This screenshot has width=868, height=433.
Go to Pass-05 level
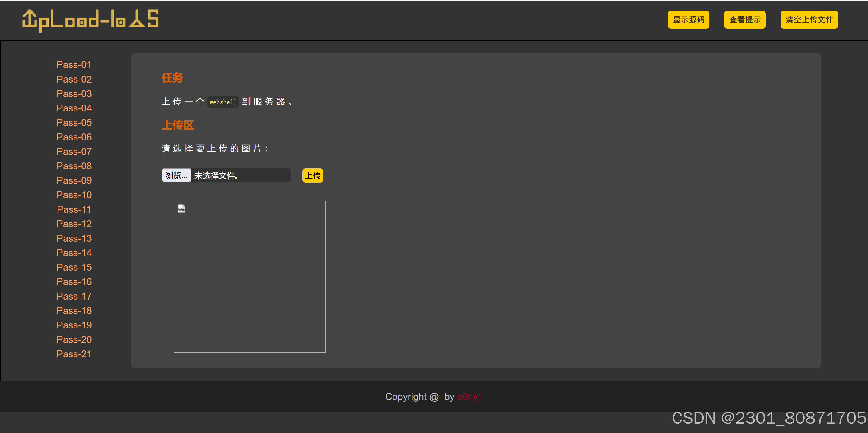click(74, 123)
